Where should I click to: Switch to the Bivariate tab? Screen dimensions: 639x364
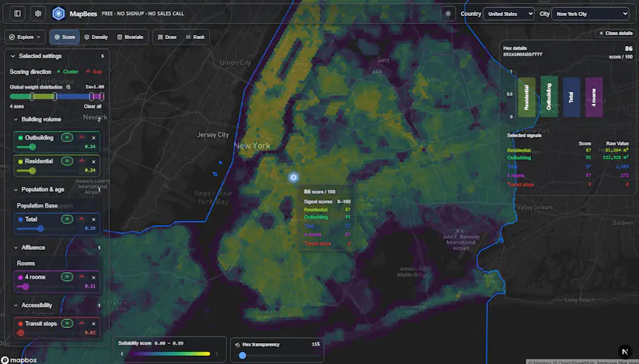pos(130,37)
